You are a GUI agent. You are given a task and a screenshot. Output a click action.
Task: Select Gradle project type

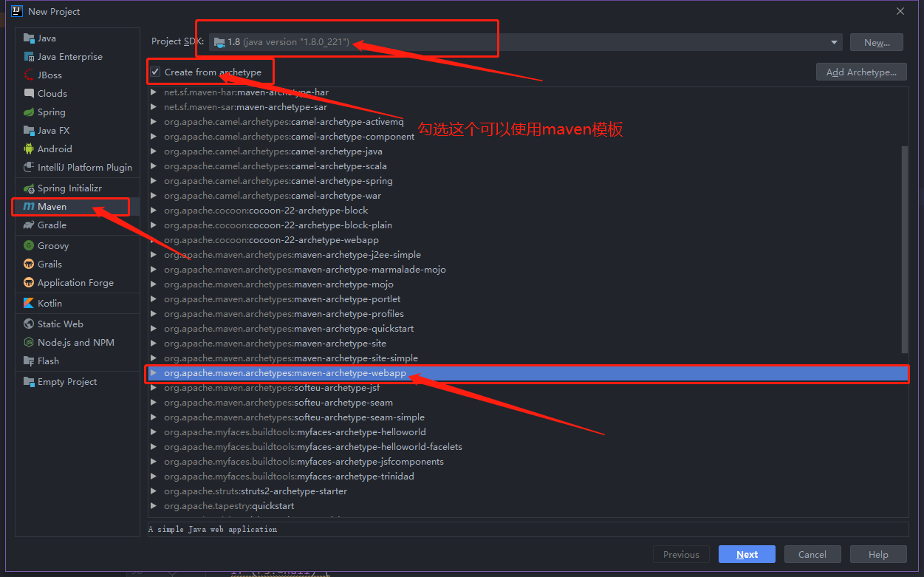(x=78, y=225)
